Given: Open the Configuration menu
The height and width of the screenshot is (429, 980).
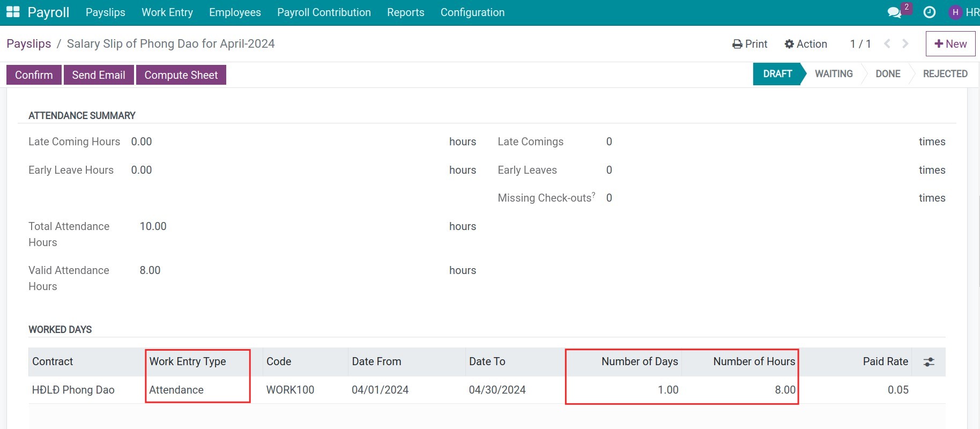Looking at the screenshot, I should click(472, 12).
